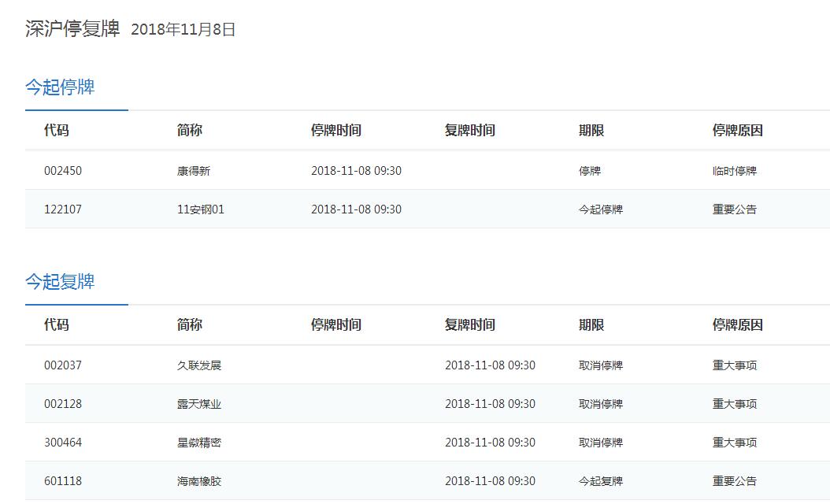Image resolution: width=830 pixels, height=504 pixels.
Task: Select the 今起复牌 section tab
Action: click(x=60, y=282)
